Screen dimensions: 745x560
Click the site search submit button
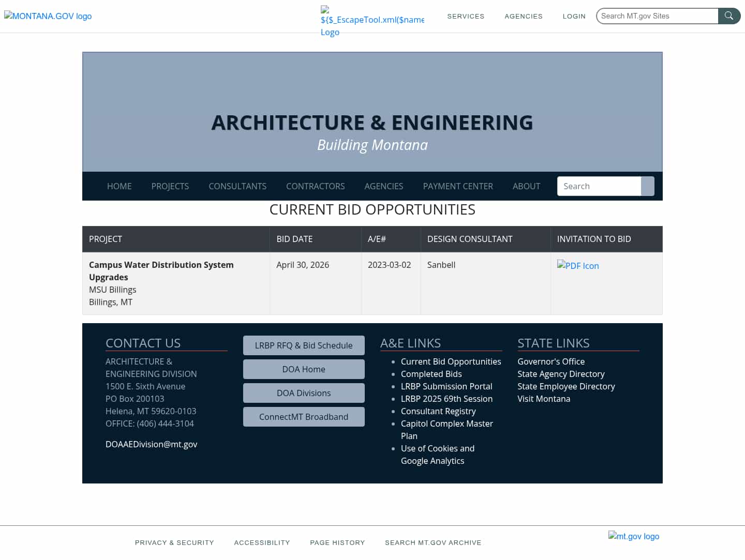pyautogui.click(x=648, y=186)
